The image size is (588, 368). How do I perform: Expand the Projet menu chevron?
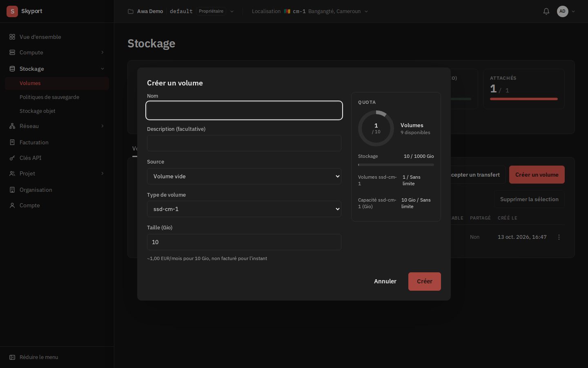pyautogui.click(x=102, y=173)
